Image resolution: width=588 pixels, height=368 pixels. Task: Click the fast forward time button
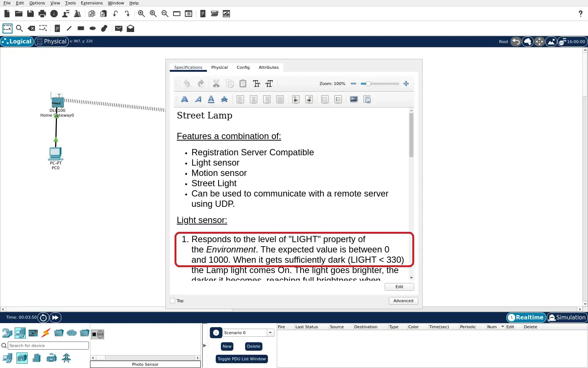click(55, 317)
